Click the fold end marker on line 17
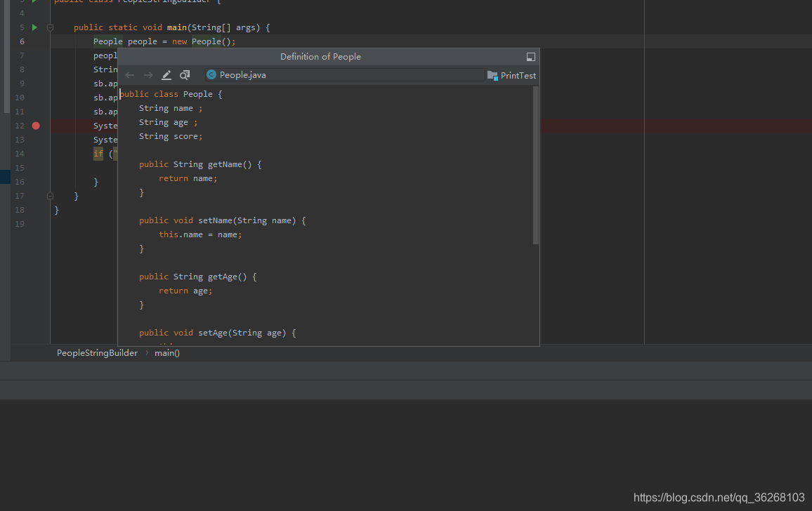812x511 pixels. pyautogui.click(x=51, y=196)
